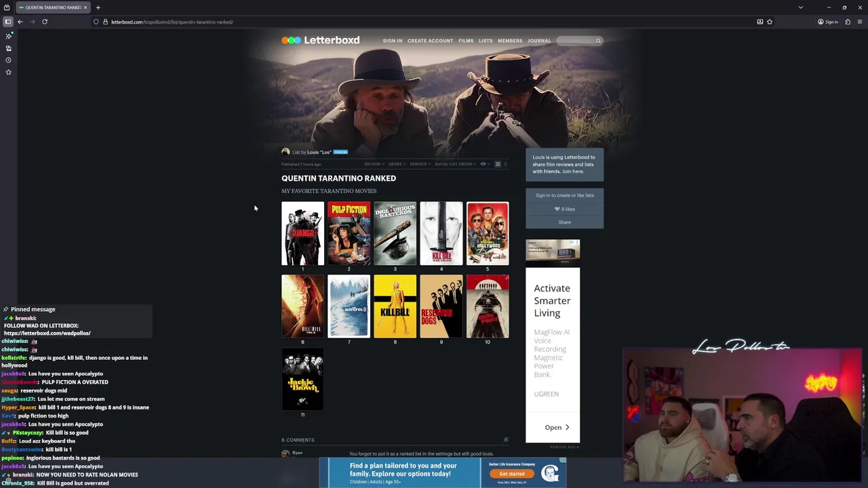Open Pulp Fiction poster

coord(349,233)
